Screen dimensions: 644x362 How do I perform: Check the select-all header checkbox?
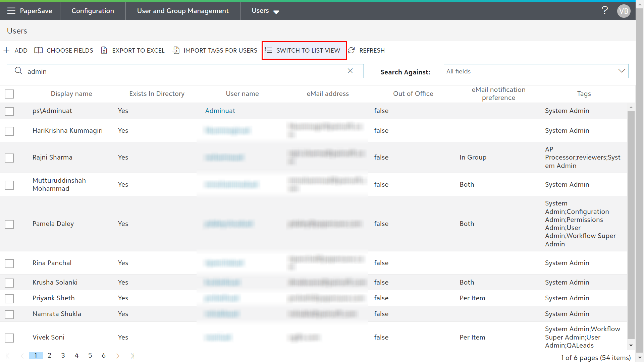[9, 94]
